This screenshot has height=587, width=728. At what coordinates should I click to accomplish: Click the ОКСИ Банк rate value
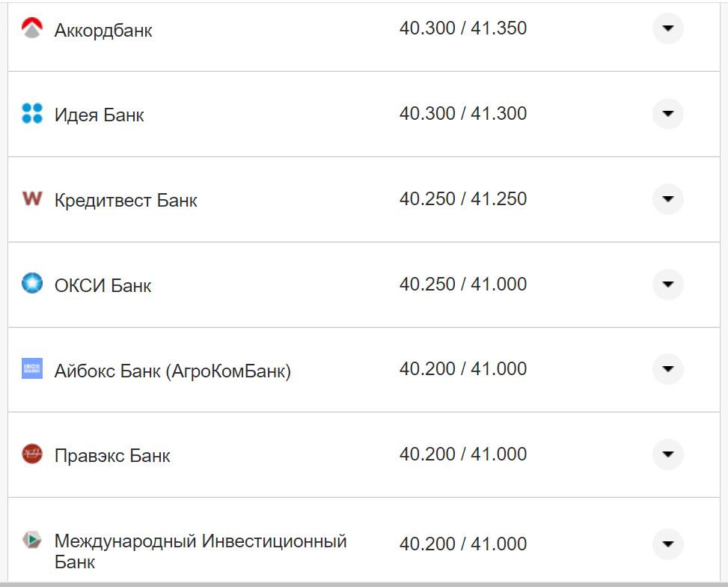click(x=464, y=285)
